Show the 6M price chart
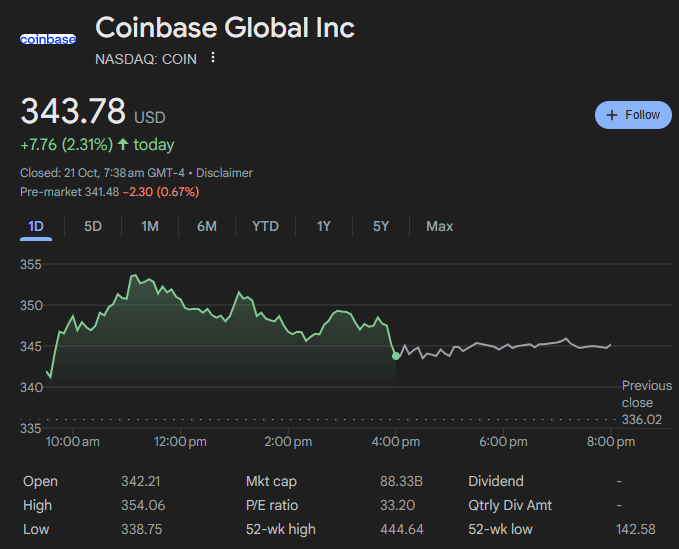This screenshot has height=549, width=679. (207, 226)
